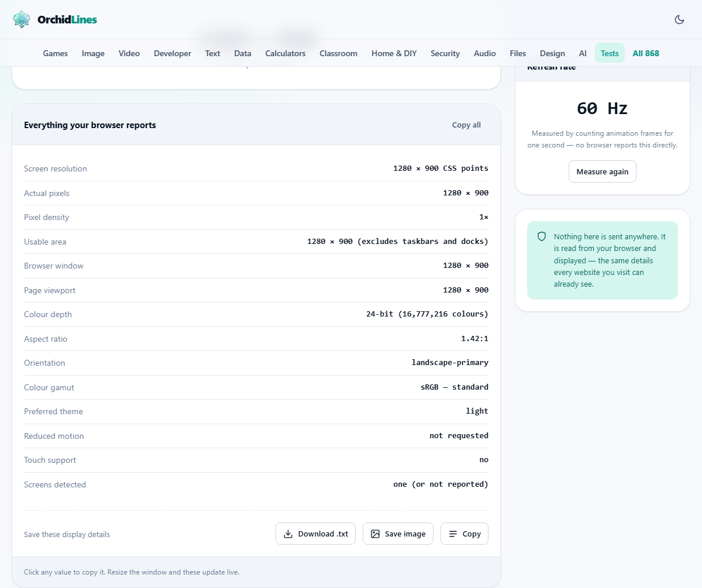The image size is (702, 588).
Task: Open the Design category
Action: pyautogui.click(x=552, y=53)
